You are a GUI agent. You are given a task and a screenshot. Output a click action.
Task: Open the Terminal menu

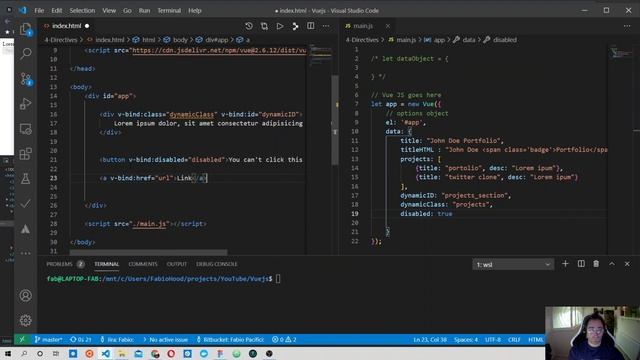(169, 11)
